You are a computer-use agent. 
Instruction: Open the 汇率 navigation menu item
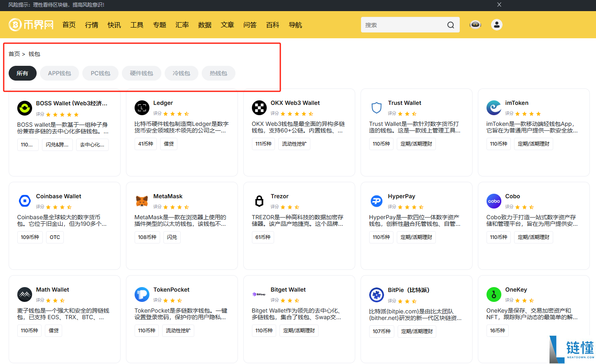[182, 25]
